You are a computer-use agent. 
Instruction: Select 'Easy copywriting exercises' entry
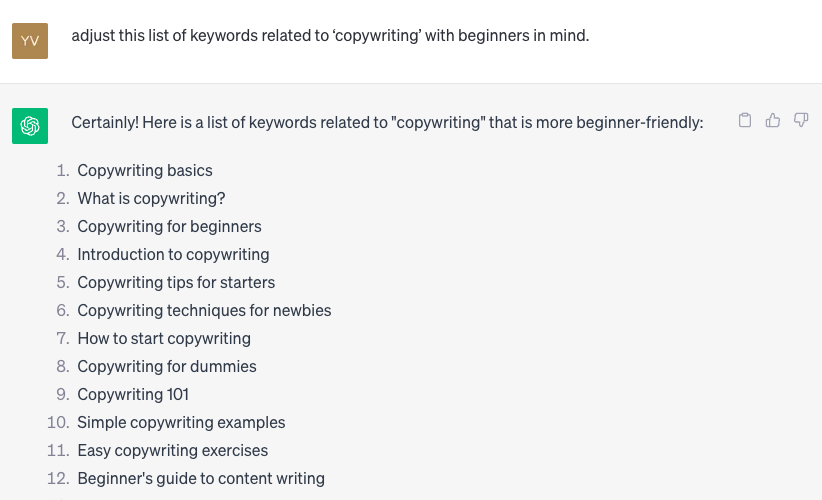pyautogui.click(x=172, y=450)
